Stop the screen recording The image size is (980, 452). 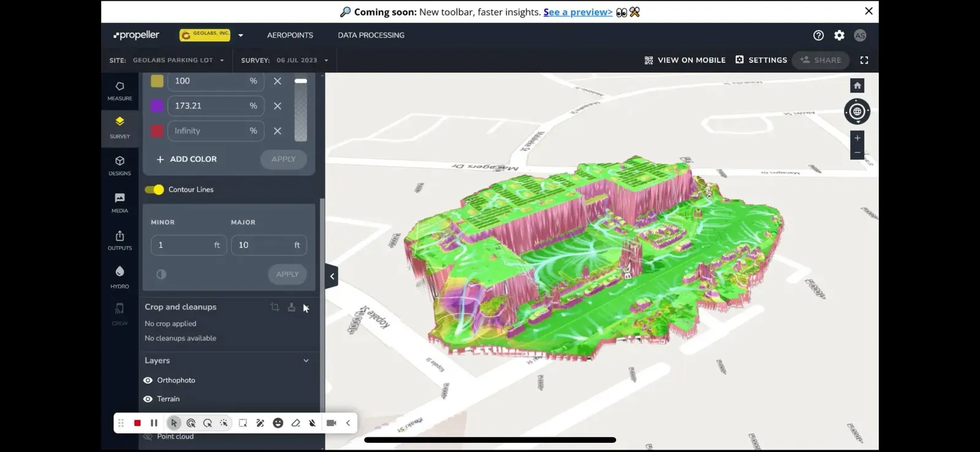(137, 423)
